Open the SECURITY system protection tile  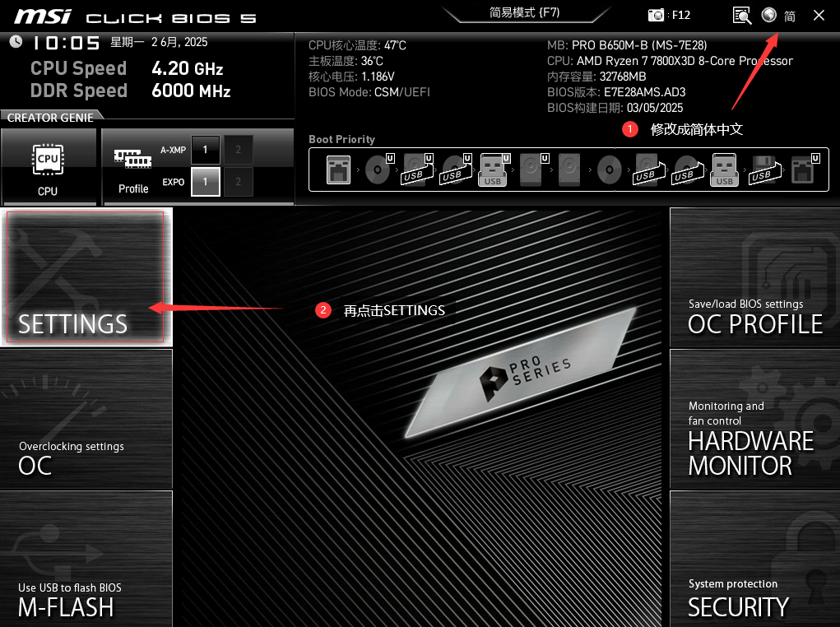pos(754,560)
